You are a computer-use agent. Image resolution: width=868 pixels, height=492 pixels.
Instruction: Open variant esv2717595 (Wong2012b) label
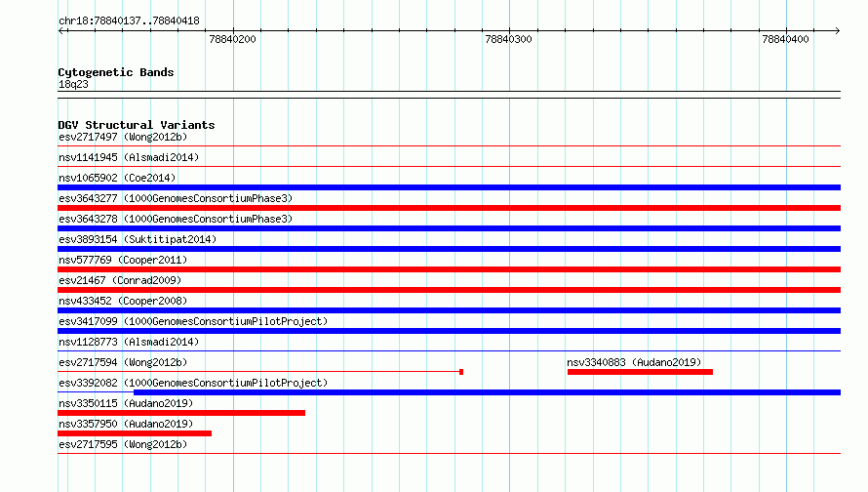click(x=123, y=444)
